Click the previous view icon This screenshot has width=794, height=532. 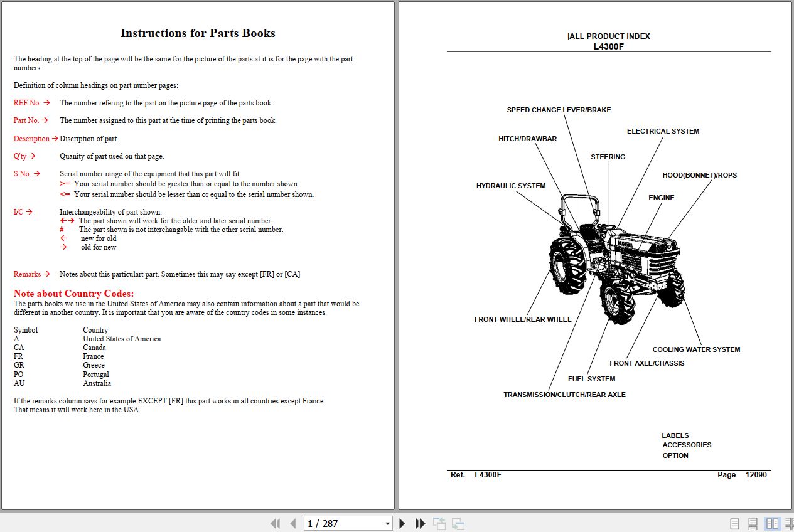(439, 523)
